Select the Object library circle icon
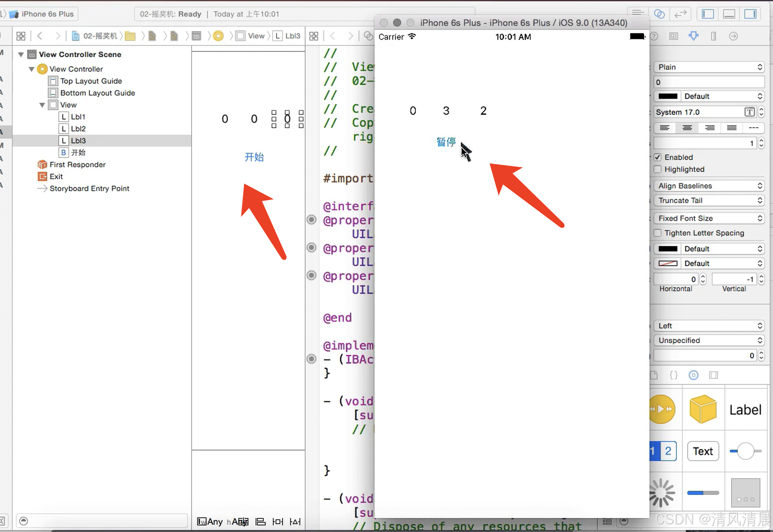The image size is (773, 532). pyautogui.click(x=693, y=375)
